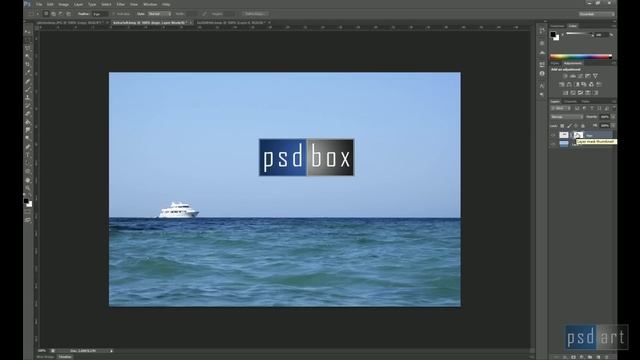Select the Zoom tool in toolbar
The width and height of the screenshot is (640, 360).
28,189
